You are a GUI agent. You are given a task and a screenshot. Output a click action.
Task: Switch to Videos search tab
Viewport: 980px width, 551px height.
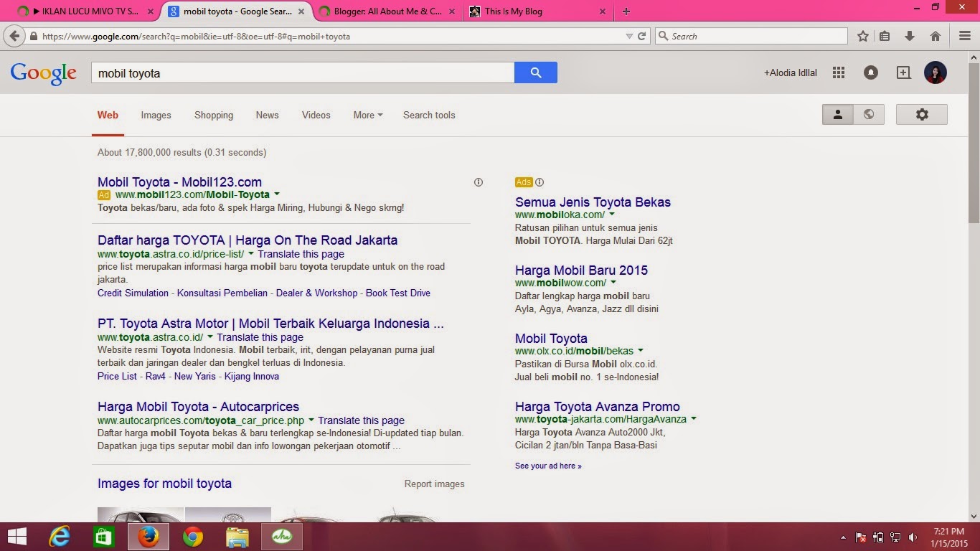316,115
